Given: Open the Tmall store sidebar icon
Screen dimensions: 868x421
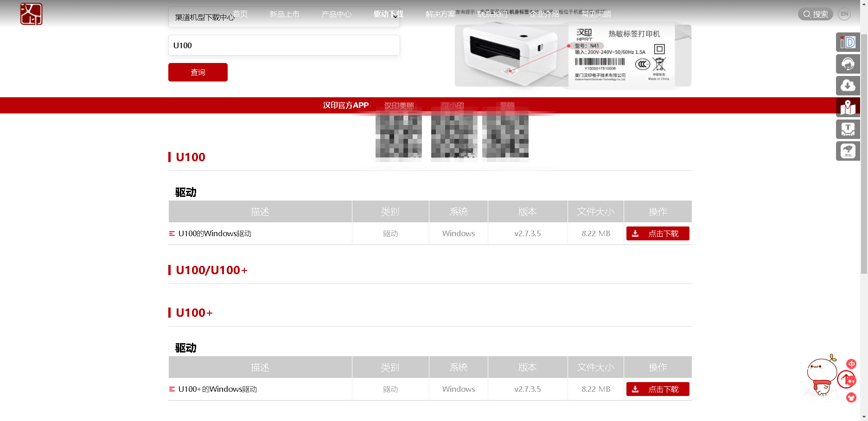Looking at the screenshot, I should pos(848,129).
